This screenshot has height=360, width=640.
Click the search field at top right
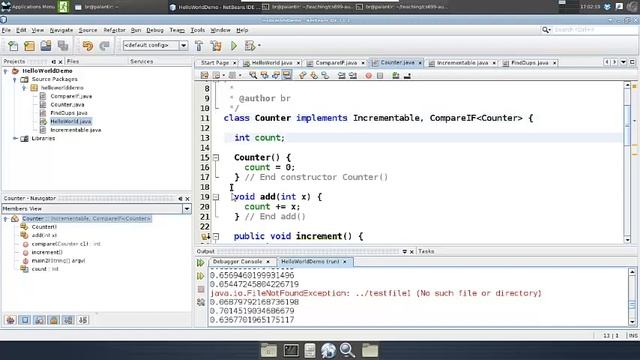(594, 30)
